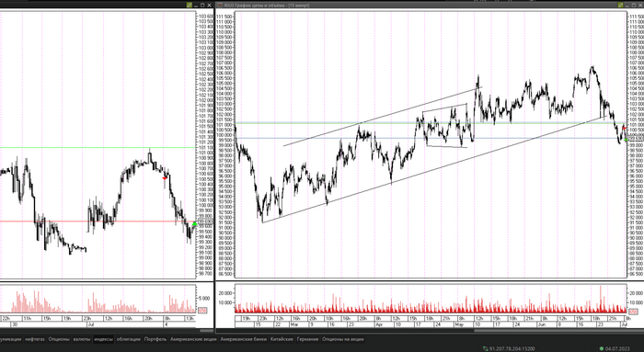This screenshot has height=352, width=644.
Task: Open the Американские банки tab
Action: (244, 339)
